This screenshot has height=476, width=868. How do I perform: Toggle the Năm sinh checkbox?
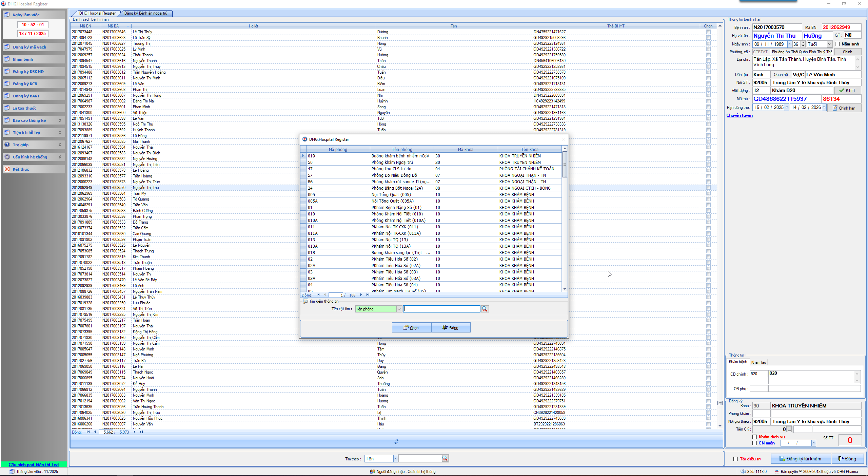pyautogui.click(x=837, y=44)
